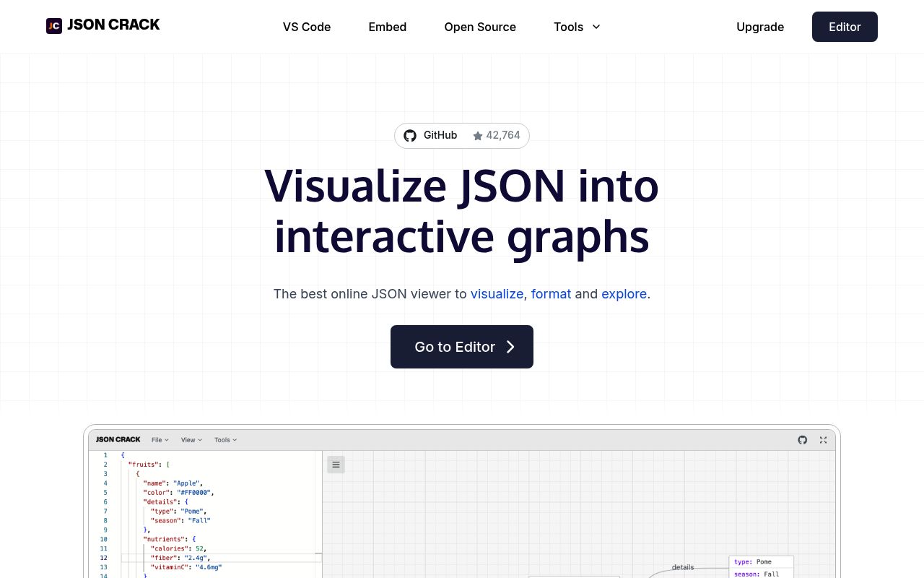Click the Editor button at top right
This screenshot has height=578, width=924.
tap(845, 27)
